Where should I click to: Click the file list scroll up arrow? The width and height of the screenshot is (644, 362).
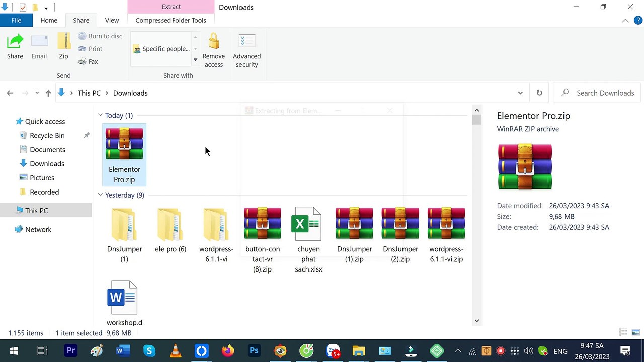click(476, 110)
